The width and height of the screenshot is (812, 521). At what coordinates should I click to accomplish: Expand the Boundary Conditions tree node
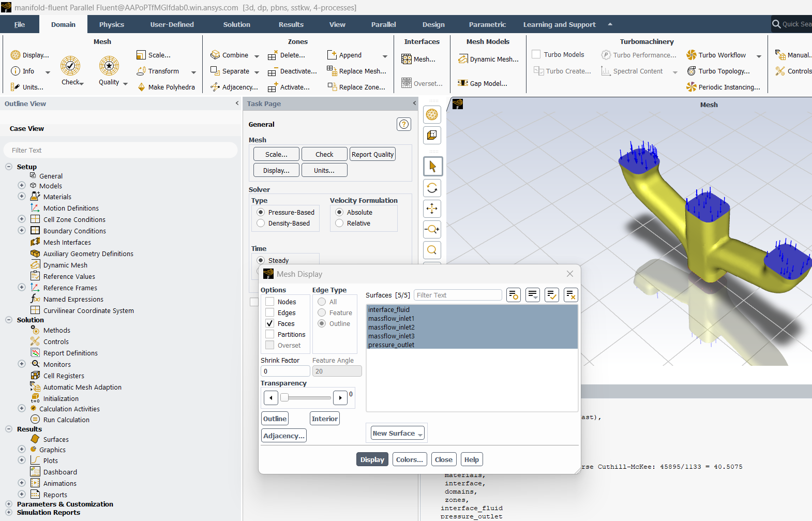22,231
